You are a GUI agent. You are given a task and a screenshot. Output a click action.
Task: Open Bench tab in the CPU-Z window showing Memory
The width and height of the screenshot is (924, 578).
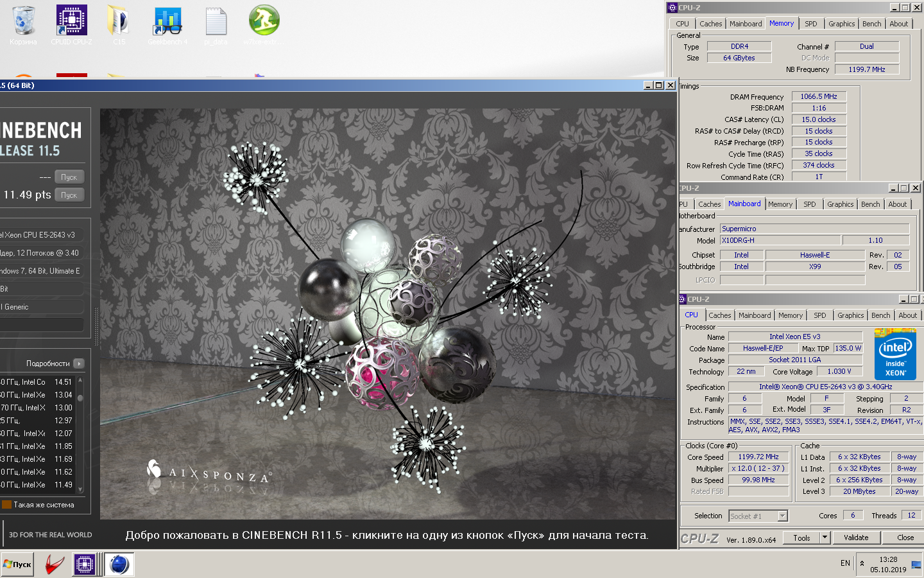[871, 24]
